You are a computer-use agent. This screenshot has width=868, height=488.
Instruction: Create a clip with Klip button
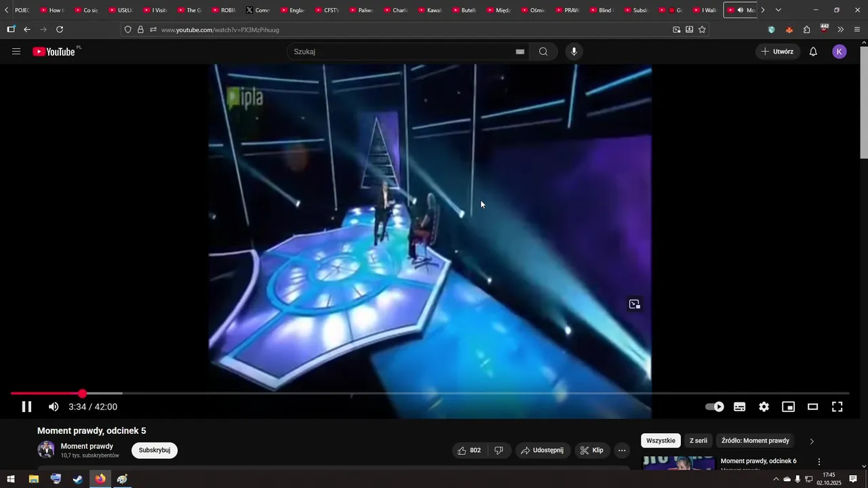[592, 450]
